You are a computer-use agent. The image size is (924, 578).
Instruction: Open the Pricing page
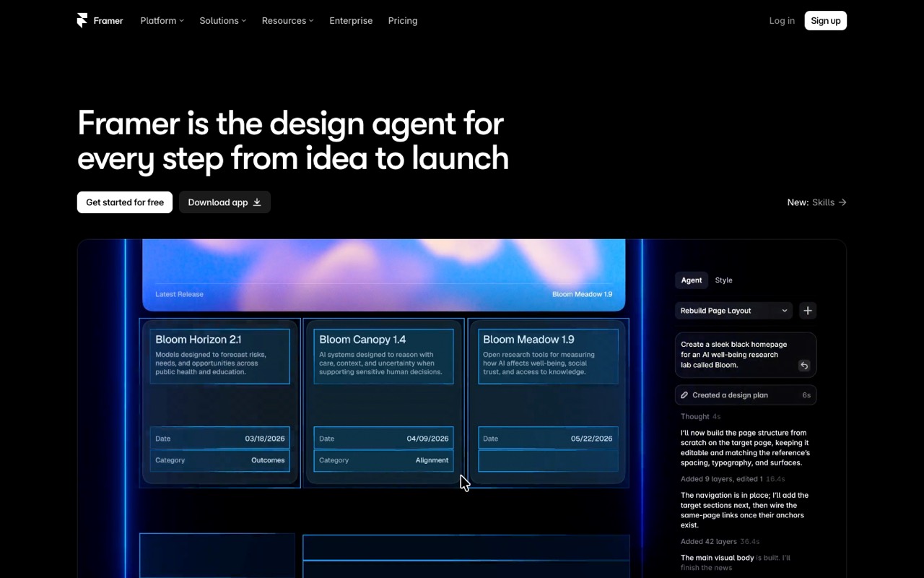[x=403, y=20]
